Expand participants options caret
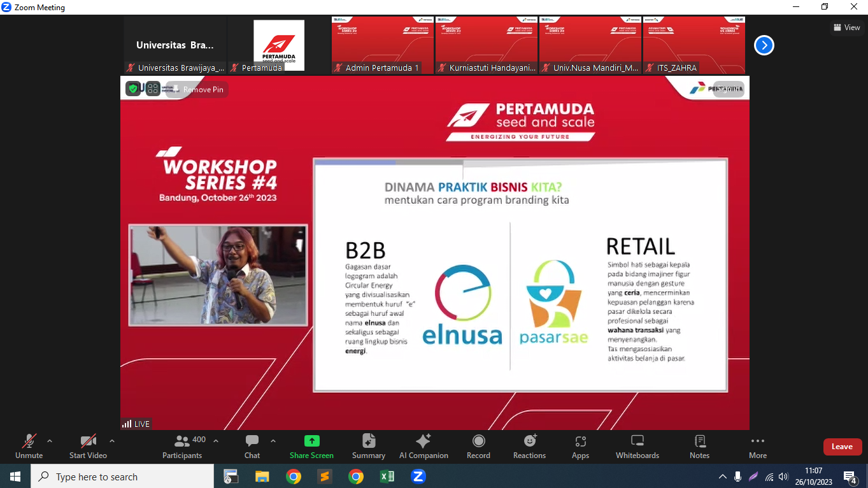This screenshot has height=488, width=868. click(x=216, y=441)
